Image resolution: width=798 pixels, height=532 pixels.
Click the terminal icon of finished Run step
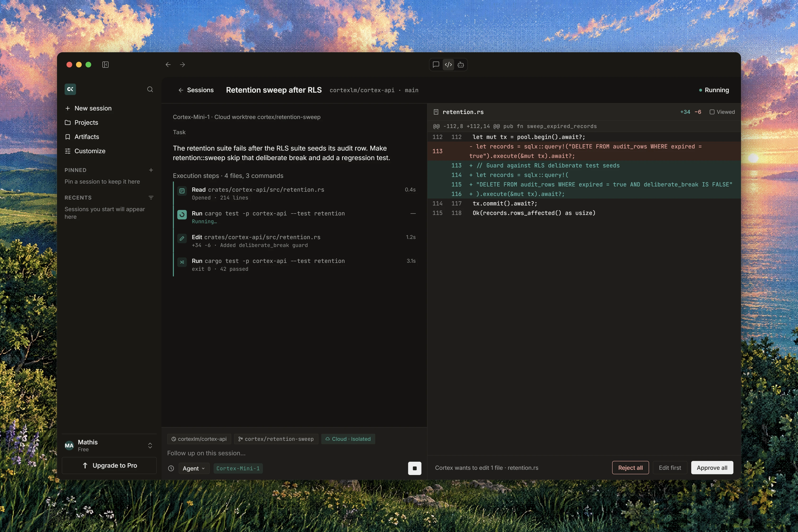click(x=182, y=262)
